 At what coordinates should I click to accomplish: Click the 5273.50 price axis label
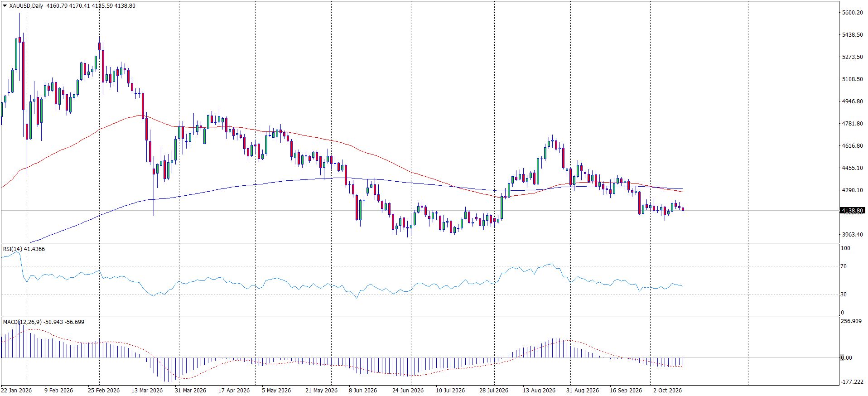[x=852, y=57]
